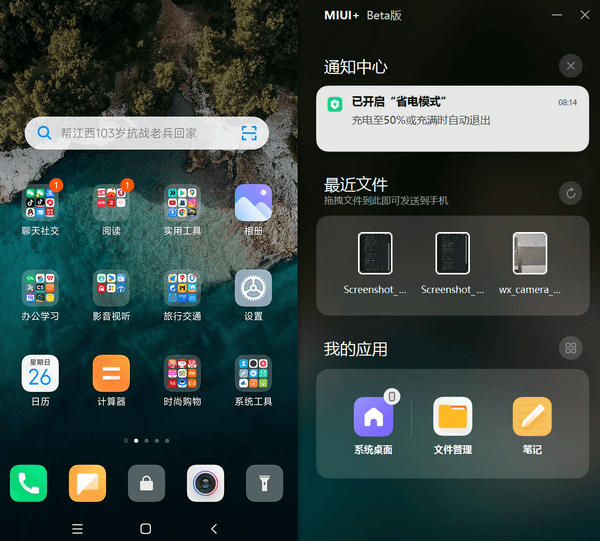Tap the lock screen dock icon

point(146,484)
